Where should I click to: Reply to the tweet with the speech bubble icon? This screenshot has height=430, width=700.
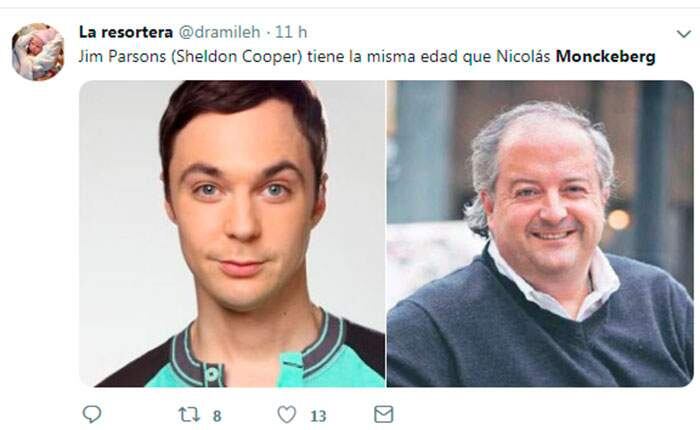[92, 414]
